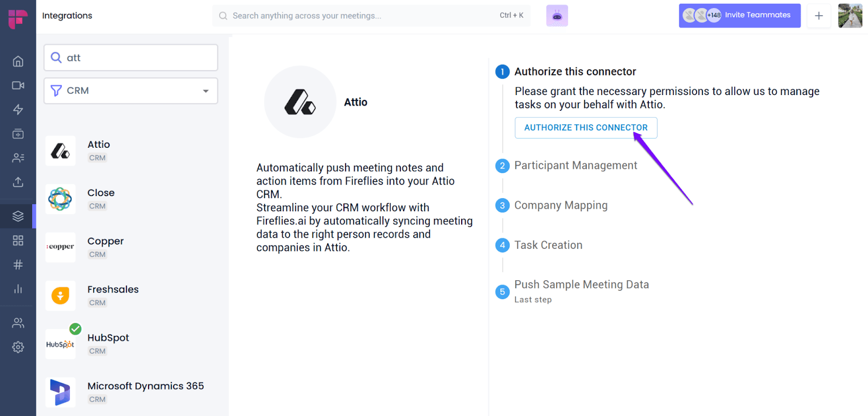Open the hashtag Topics icon
The width and height of the screenshot is (868, 416).
coord(18,264)
